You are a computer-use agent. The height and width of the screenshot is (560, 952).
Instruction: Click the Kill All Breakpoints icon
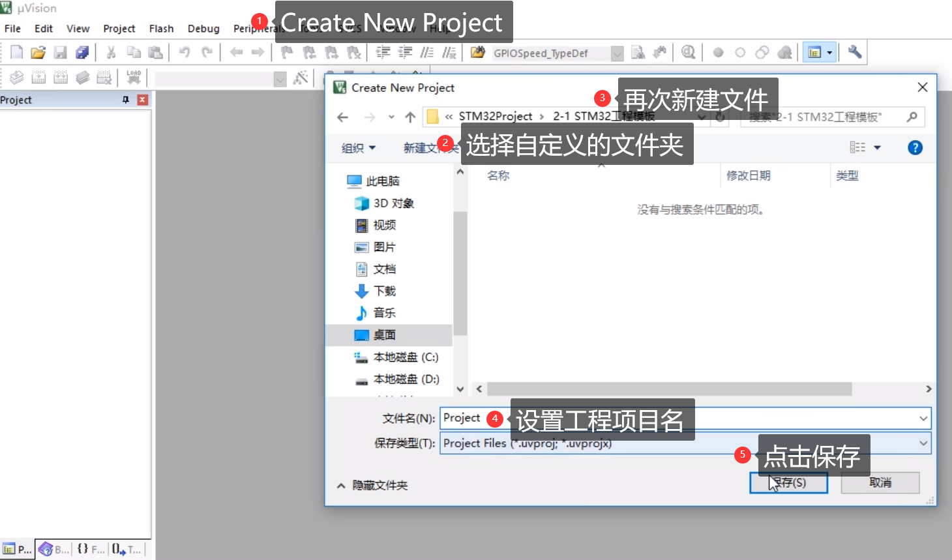[784, 53]
